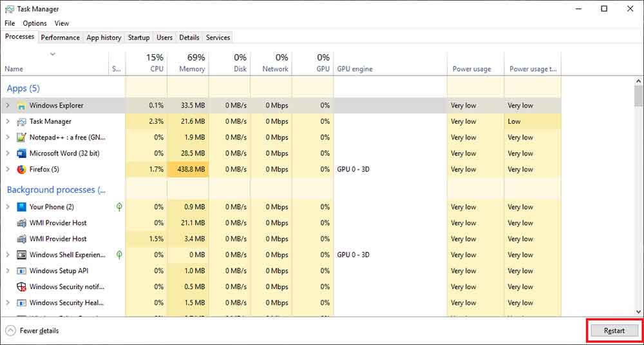This screenshot has width=644, height=345.
Task: Expand the Windows Explorer process row
Action: tap(7, 106)
